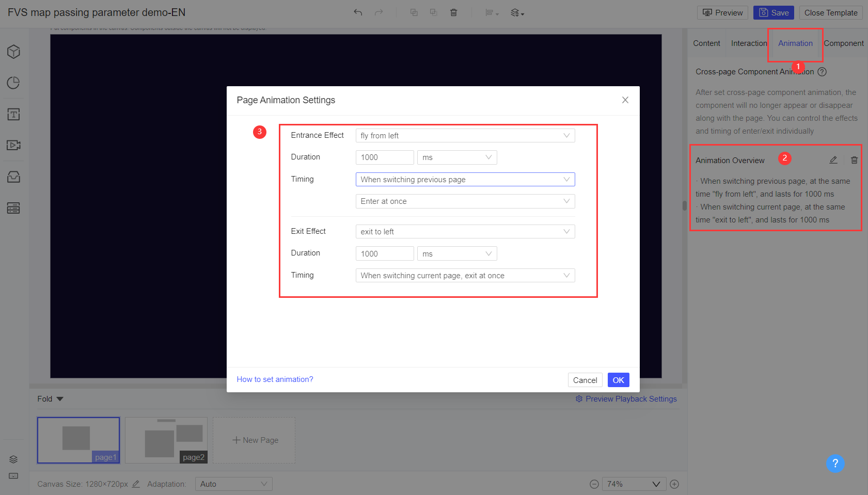Open the keyboard shortcuts icon at bottom left
The image size is (868, 495).
(x=13, y=475)
